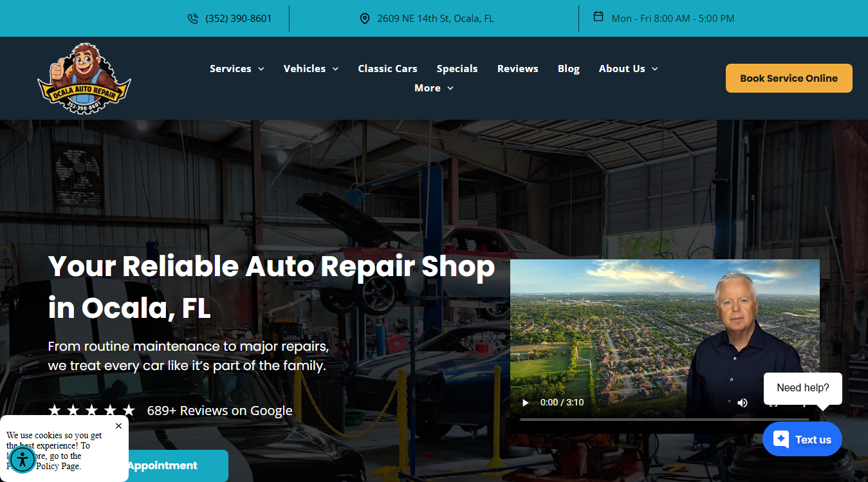Click the map pin location icon

tap(364, 19)
